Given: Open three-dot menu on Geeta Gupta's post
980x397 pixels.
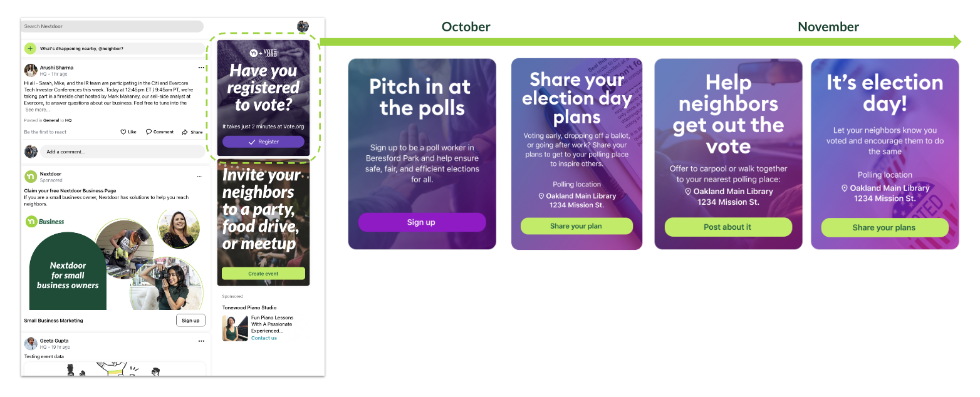Looking at the screenshot, I should pos(201,341).
